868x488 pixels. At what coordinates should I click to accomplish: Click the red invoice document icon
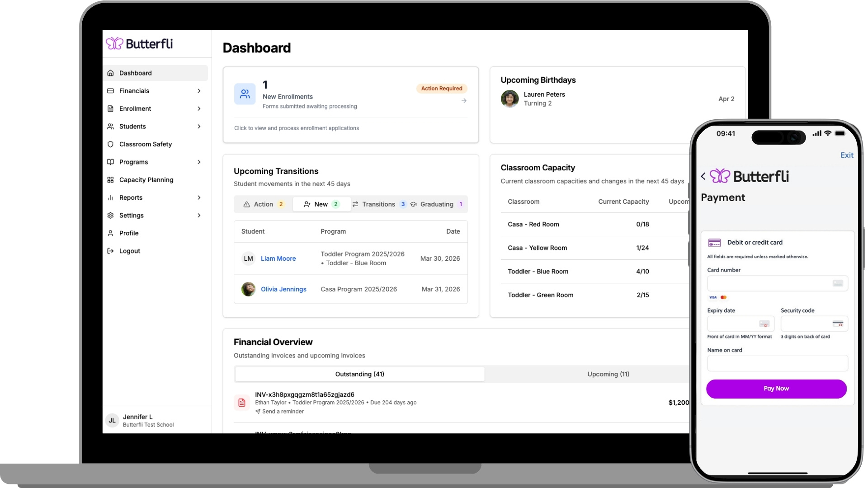(242, 403)
